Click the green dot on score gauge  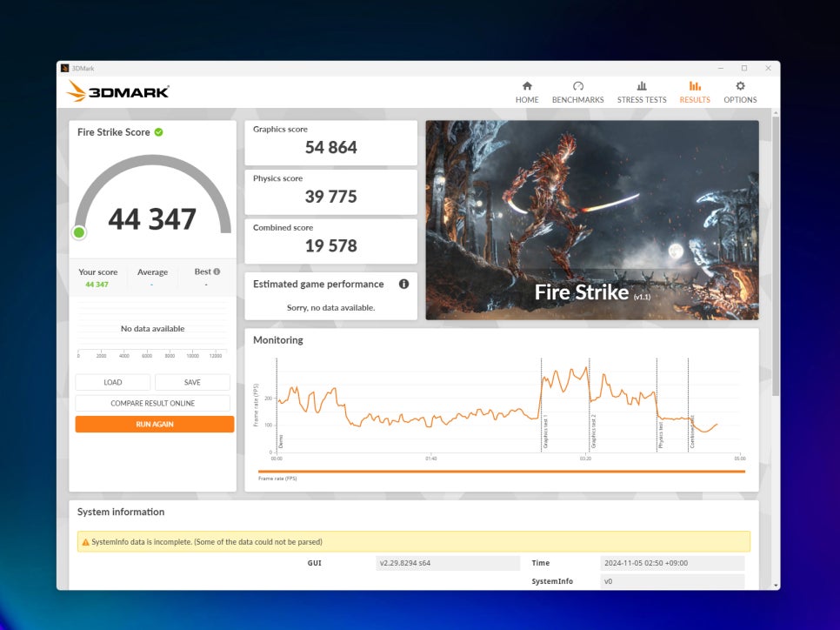79,232
